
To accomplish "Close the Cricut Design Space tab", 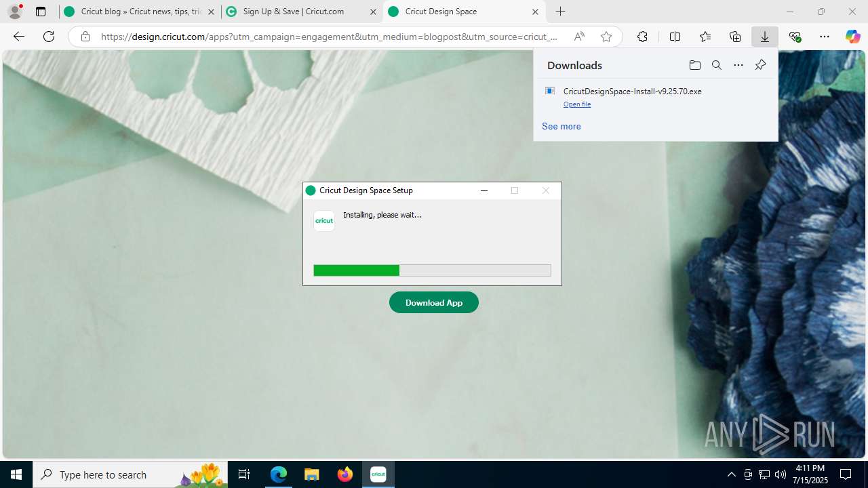I will coord(535,12).
